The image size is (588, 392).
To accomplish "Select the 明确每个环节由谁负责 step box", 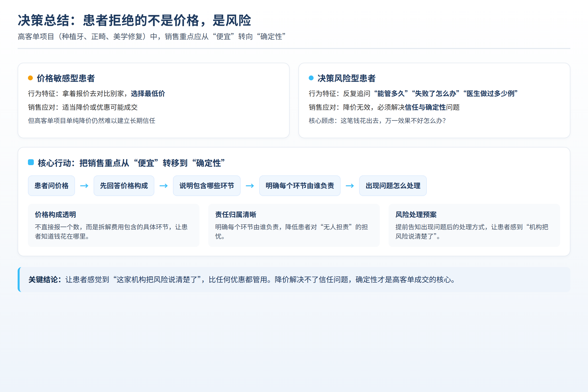I will pyautogui.click(x=300, y=186).
